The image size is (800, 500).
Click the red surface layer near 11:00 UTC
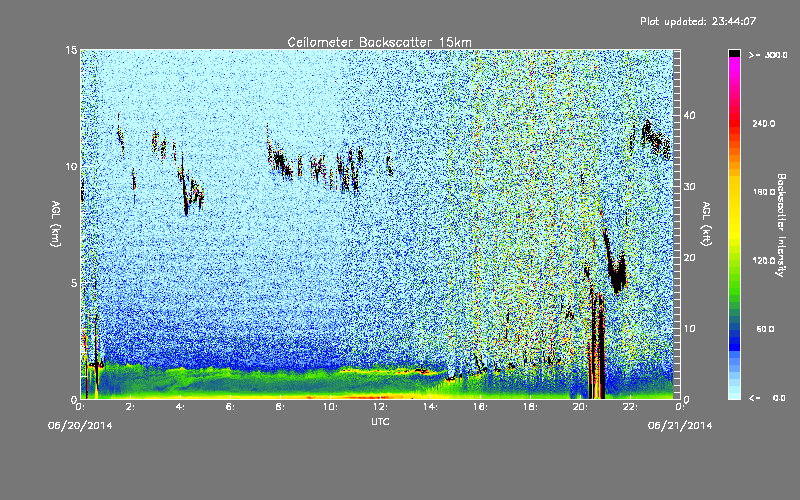352,396
